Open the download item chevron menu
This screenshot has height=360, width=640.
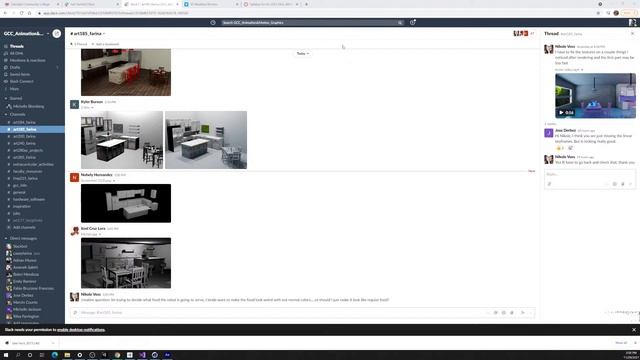(53, 343)
